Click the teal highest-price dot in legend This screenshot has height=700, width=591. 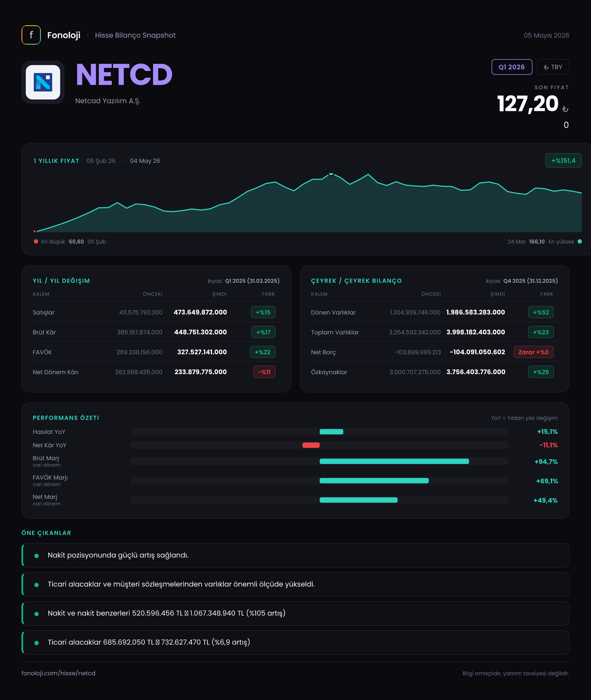(x=580, y=241)
